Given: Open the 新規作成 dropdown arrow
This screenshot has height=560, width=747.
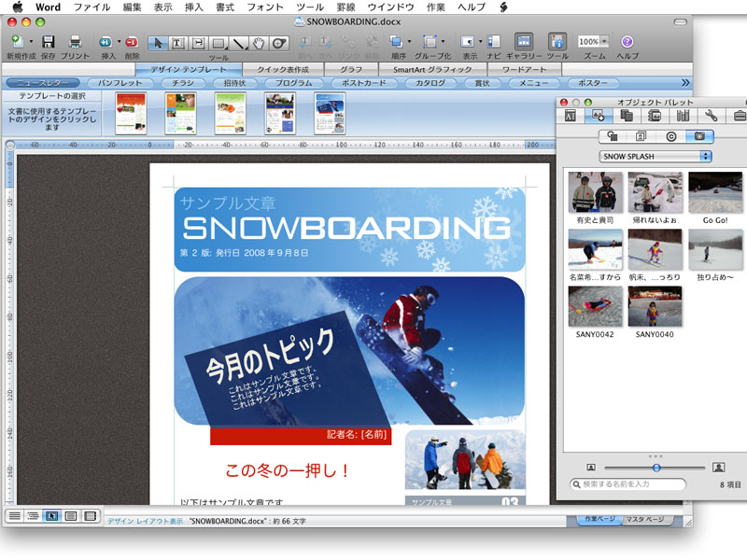Looking at the screenshot, I should coord(32,41).
